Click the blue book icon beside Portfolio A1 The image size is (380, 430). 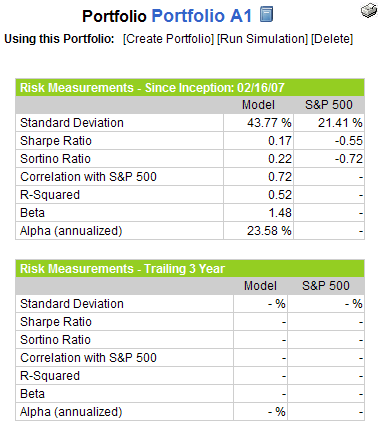coord(266,14)
